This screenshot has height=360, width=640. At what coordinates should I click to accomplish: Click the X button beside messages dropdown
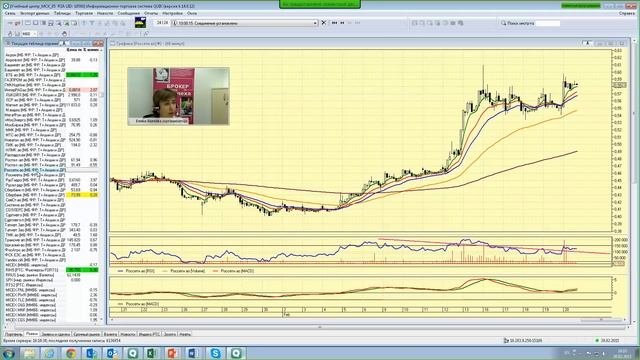click(x=324, y=23)
